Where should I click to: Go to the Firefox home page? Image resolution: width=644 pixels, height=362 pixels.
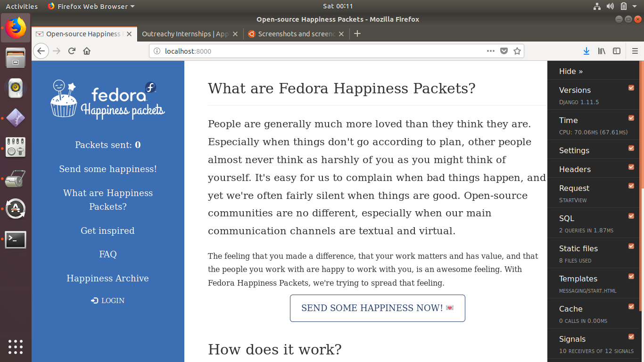pos(87,51)
